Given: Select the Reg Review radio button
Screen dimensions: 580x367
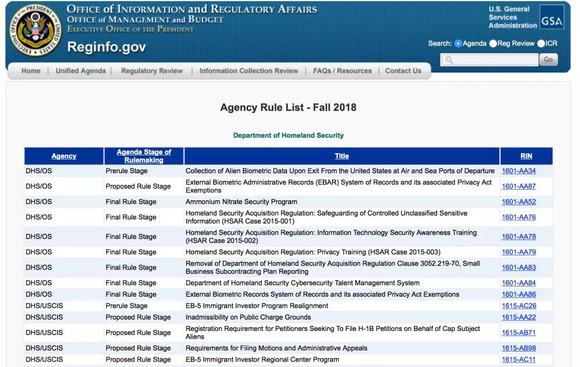Looking at the screenshot, I should [493, 44].
